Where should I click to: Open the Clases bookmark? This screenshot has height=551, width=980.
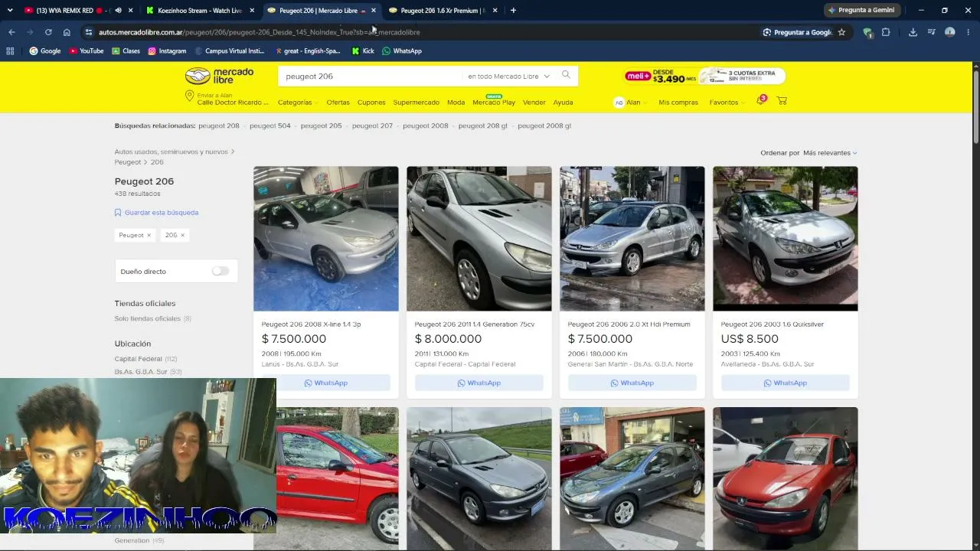(126, 51)
